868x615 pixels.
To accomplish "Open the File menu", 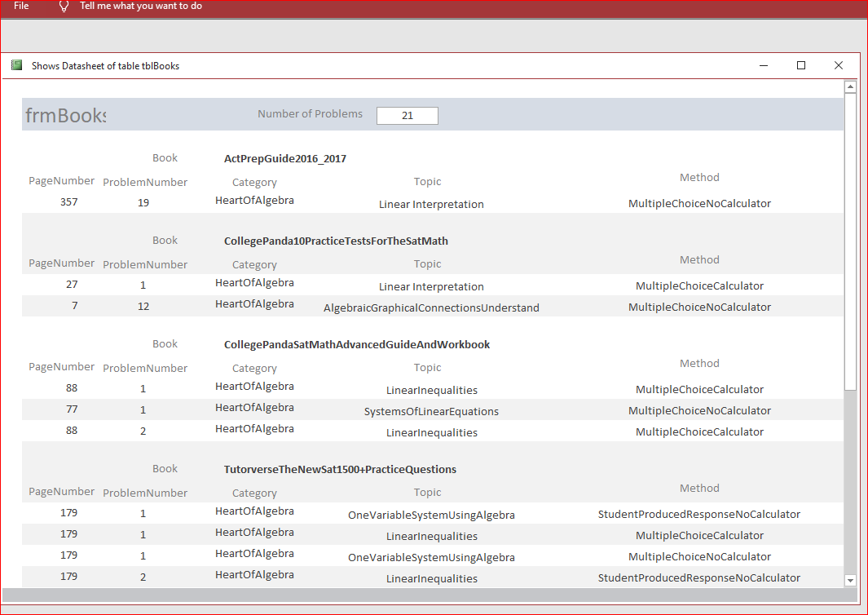I will [x=21, y=6].
